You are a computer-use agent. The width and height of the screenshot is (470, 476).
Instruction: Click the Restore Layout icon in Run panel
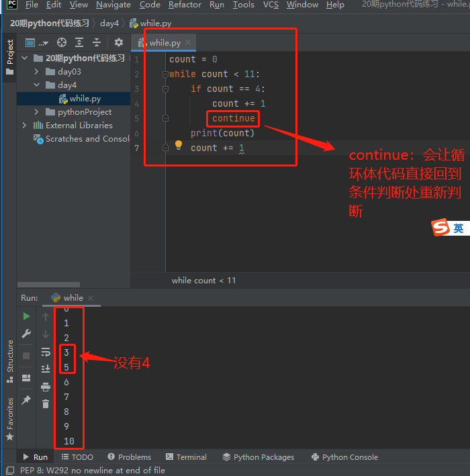point(26,378)
